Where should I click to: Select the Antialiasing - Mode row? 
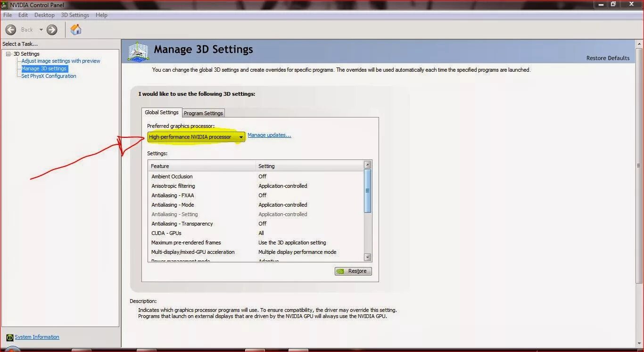256,205
